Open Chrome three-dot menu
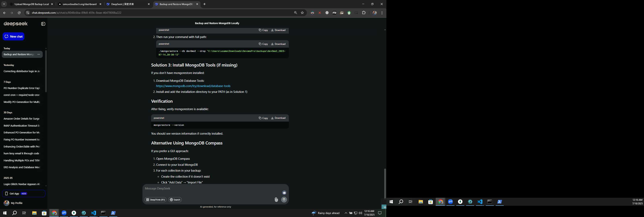The image size is (644, 217). 382,13
